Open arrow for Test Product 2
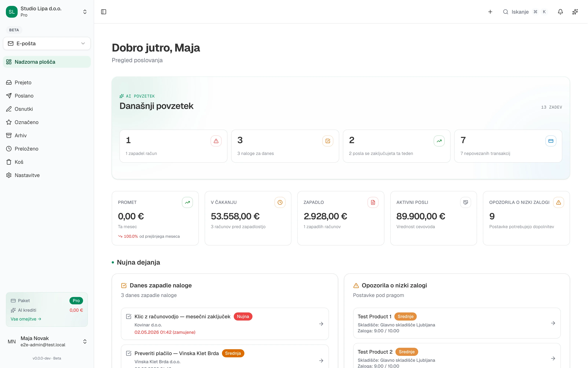 [553, 358]
